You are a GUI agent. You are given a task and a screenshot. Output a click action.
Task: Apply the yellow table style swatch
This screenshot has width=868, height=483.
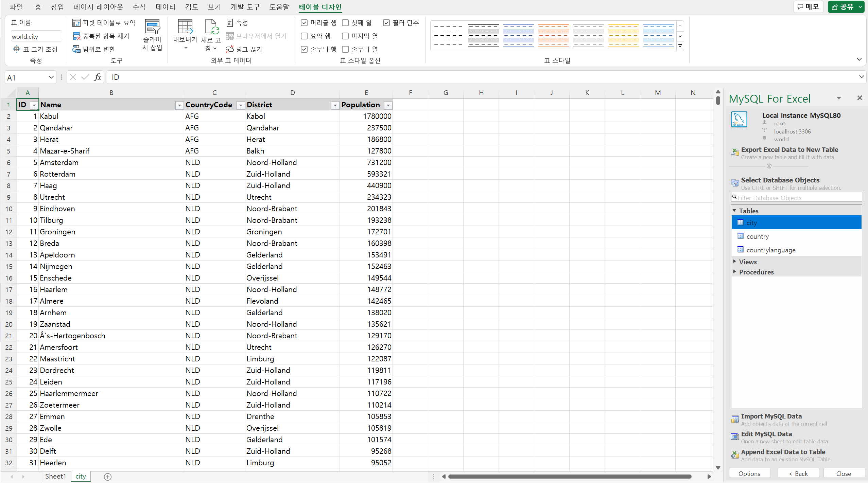tap(623, 35)
